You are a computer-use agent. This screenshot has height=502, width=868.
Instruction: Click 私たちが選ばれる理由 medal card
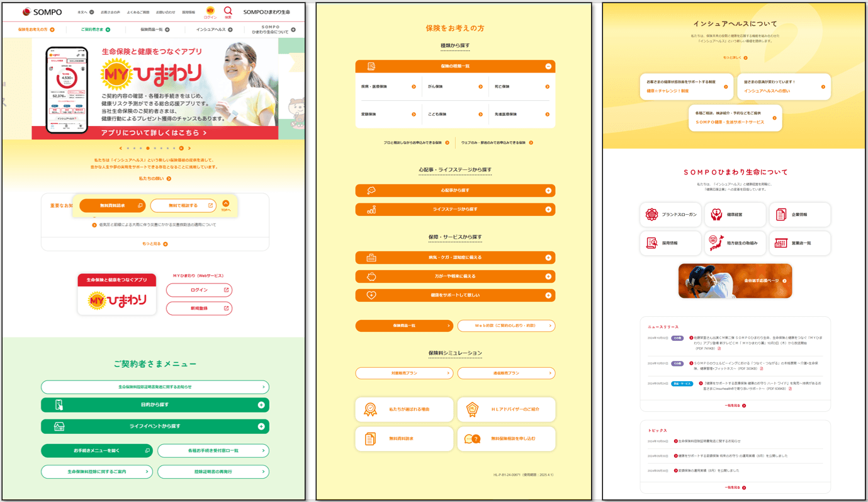point(404,409)
